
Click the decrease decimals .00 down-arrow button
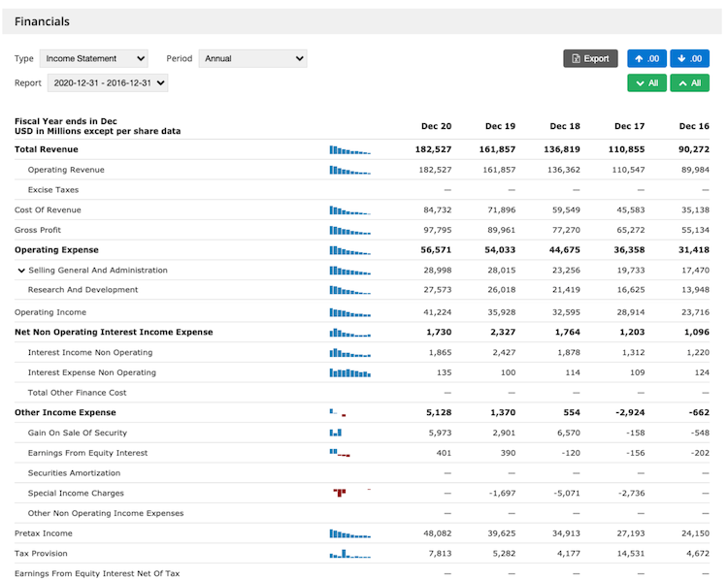(x=690, y=58)
